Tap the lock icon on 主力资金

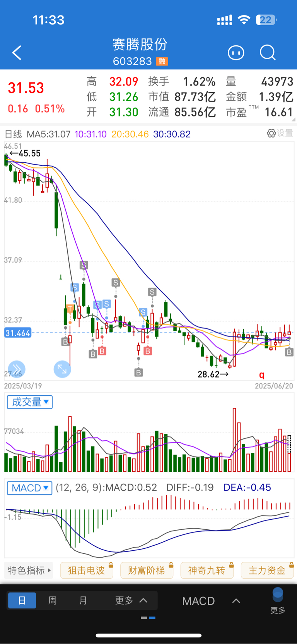pos(291,565)
